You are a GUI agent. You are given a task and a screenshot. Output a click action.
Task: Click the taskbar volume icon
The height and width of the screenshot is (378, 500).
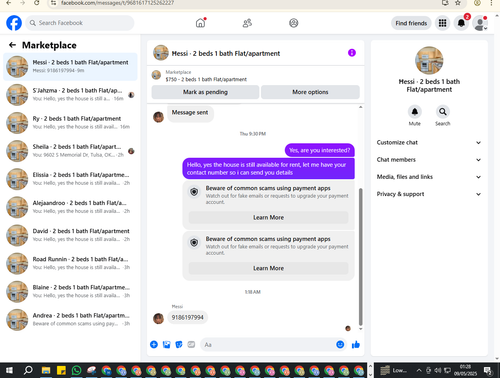click(438, 370)
